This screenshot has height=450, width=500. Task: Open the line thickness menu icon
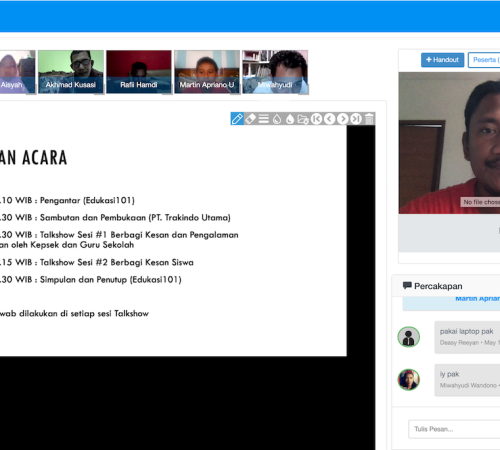(x=264, y=119)
